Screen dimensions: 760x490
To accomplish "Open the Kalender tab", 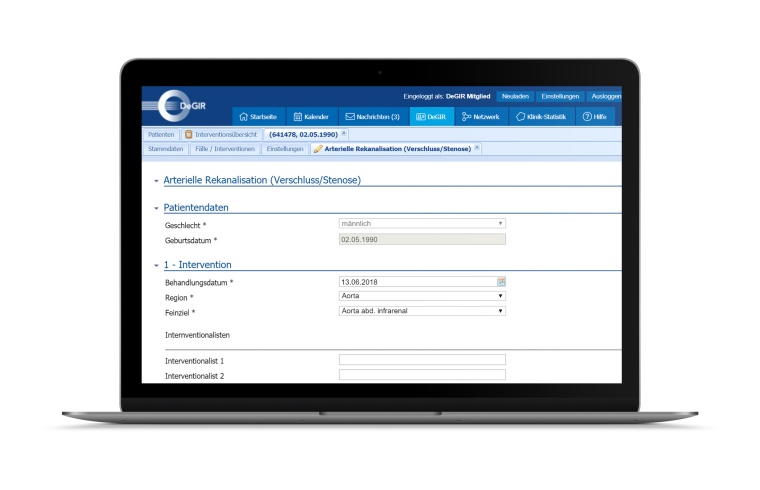I will coord(311,117).
